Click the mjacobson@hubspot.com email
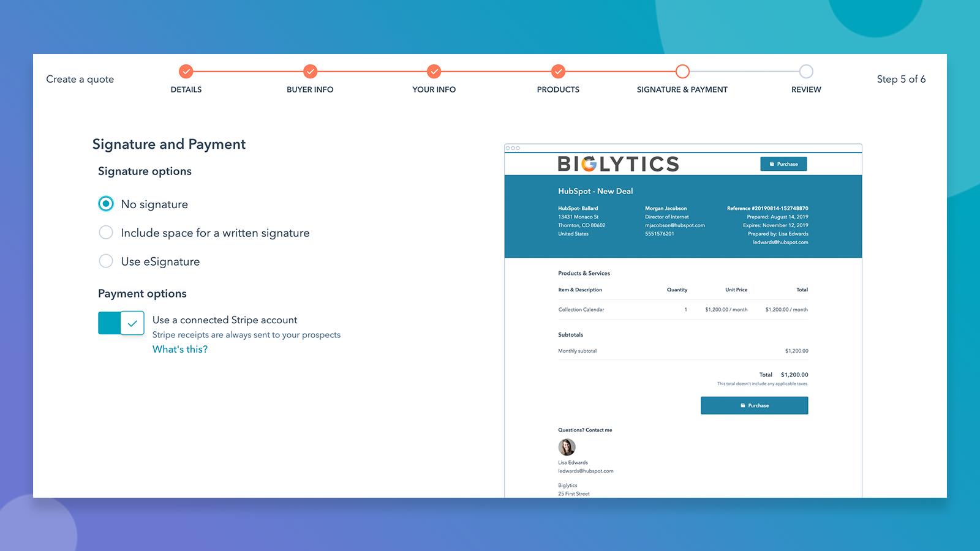Image resolution: width=980 pixels, height=551 pixels. click(x=675, y=225)
